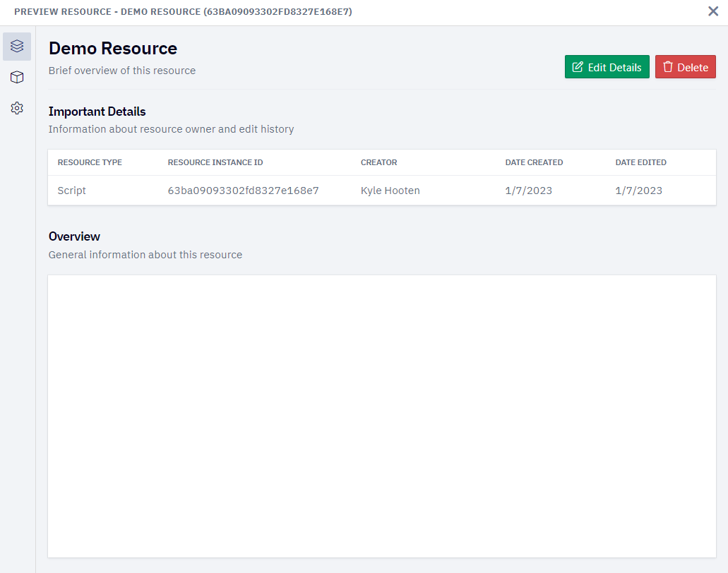The height and width of the screenshot is (573, 728).
Task: Select the cube package sidebar icon
Action: click(17, 77)
